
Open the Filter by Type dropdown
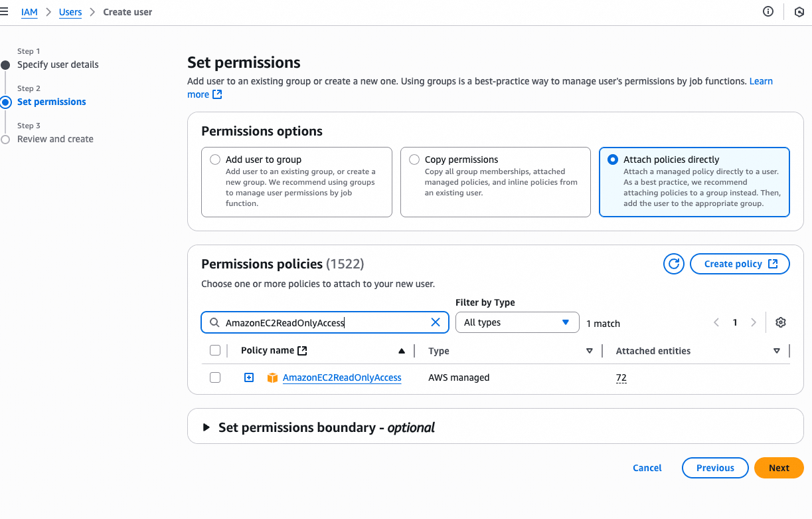(517, 322)
